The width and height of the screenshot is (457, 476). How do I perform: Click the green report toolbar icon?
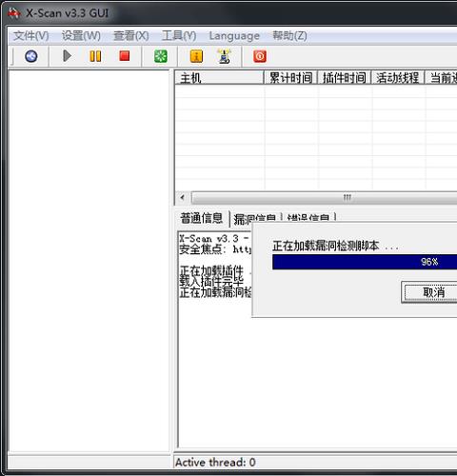(161, 56)
